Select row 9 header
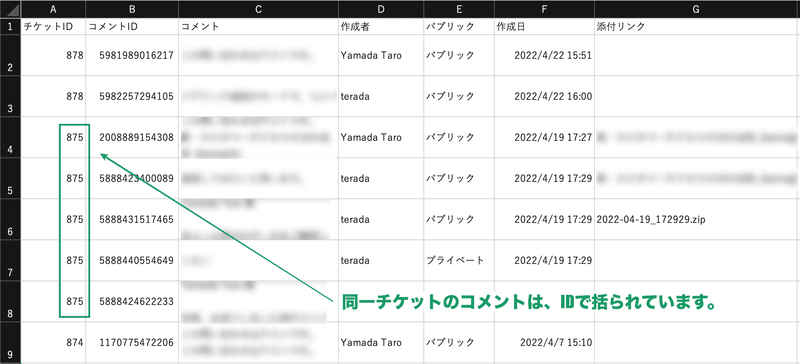 click(x=10, y=343)
